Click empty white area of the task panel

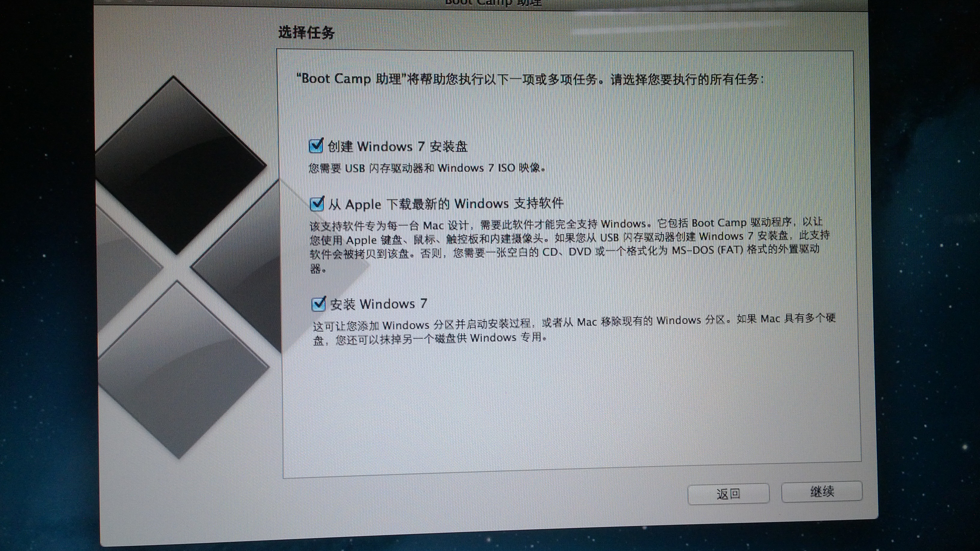[571, 411]
